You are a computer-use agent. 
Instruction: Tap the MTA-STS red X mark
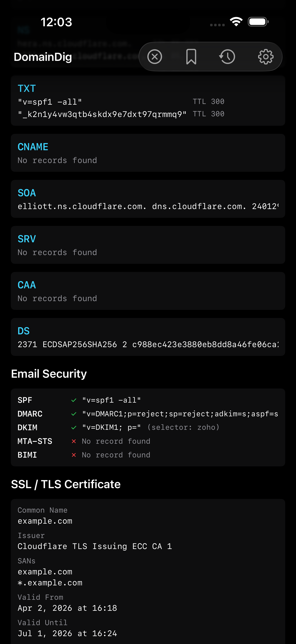[74, 441]
